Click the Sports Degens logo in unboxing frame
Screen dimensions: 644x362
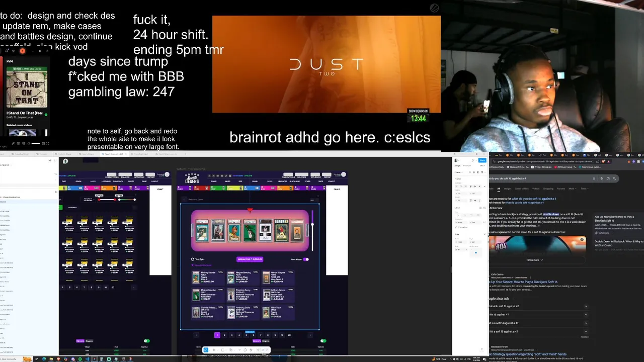192,178
